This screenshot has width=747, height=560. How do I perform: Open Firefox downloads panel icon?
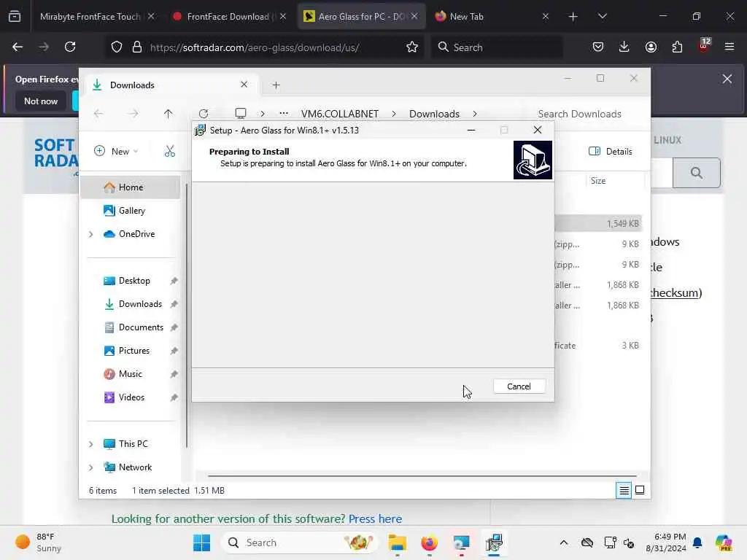(624, 47)
